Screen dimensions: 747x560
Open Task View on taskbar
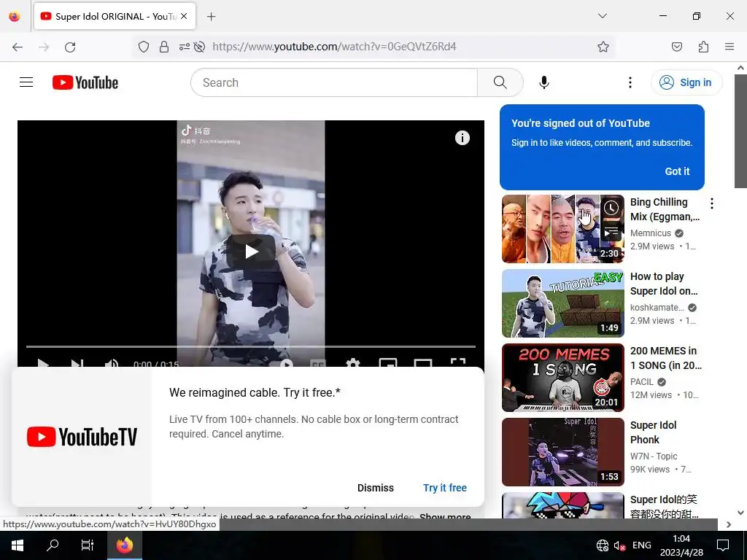point(88,545)
